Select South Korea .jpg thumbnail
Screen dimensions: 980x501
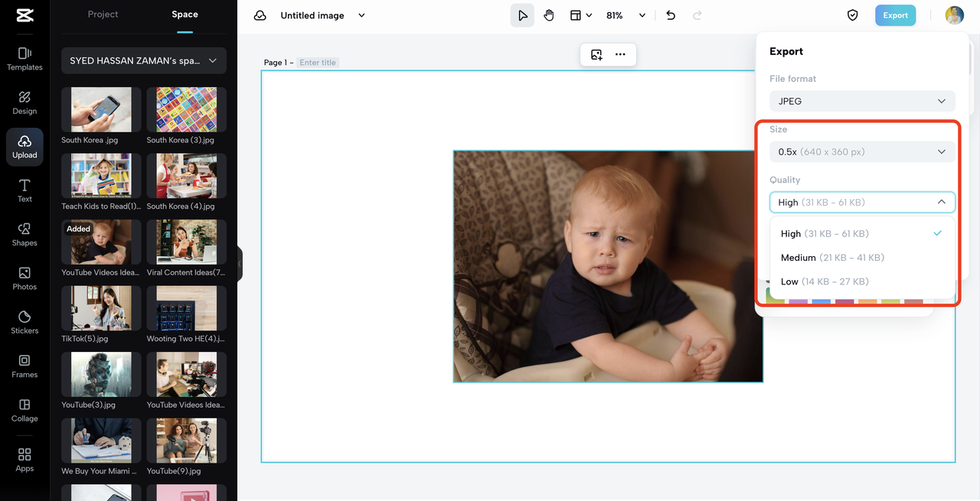pos(101,109)
